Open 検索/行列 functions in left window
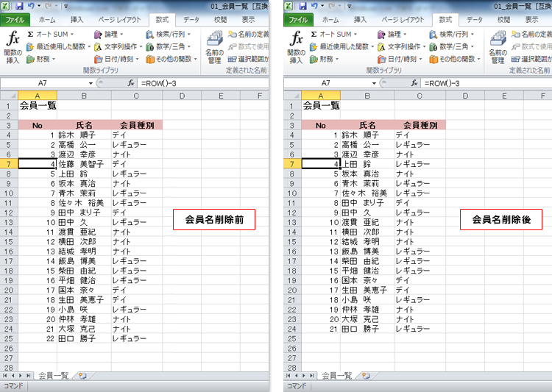552x392 pixels. coord(169,34)
